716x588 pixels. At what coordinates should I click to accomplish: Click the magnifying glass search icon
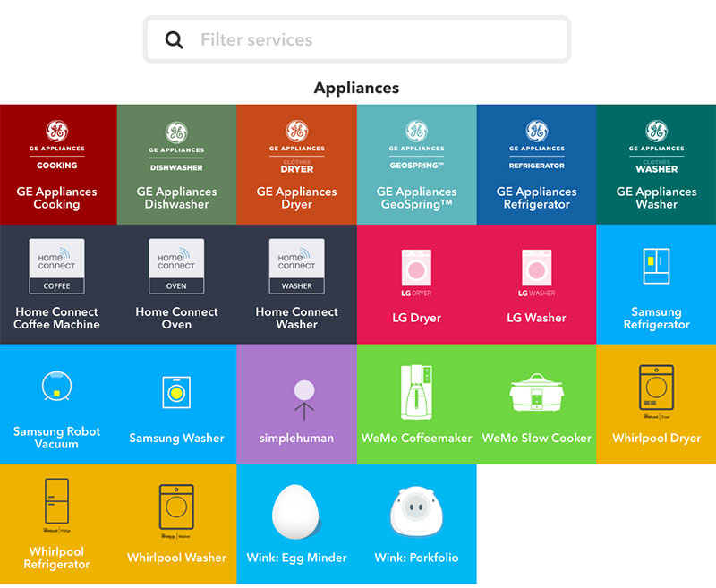175,40
